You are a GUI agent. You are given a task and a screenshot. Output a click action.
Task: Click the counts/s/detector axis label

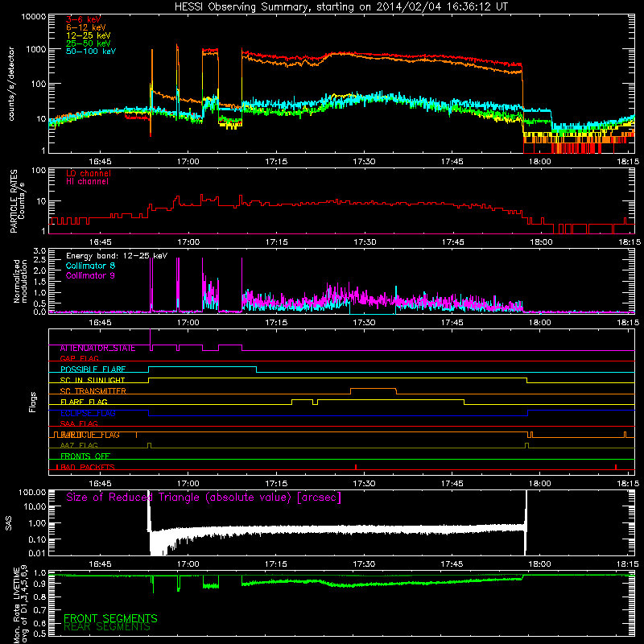pos(11,84)
